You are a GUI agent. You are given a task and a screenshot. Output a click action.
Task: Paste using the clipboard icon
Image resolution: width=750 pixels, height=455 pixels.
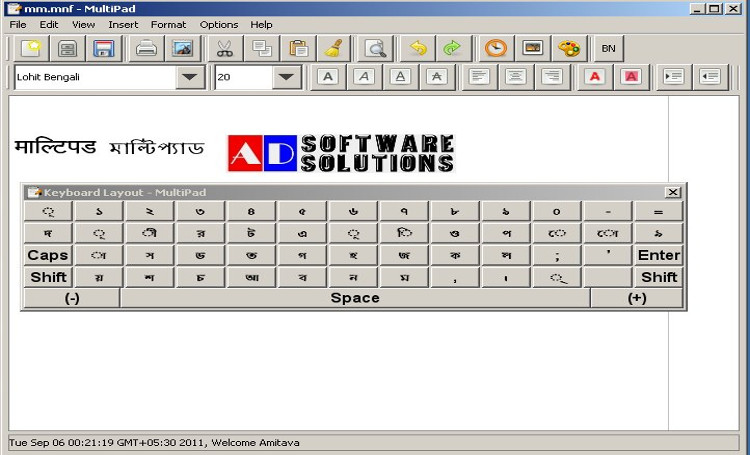click(298, 48)
